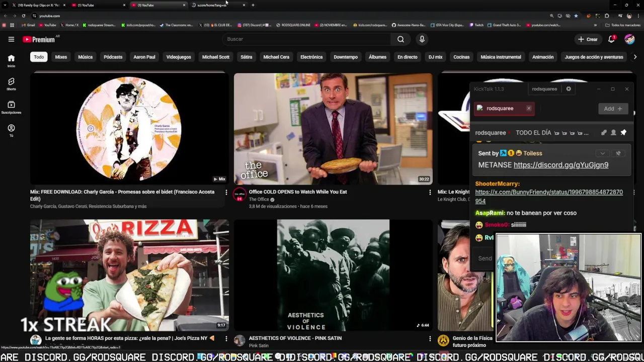
Task: Reload the page in browser
Action: coord(23,16)
